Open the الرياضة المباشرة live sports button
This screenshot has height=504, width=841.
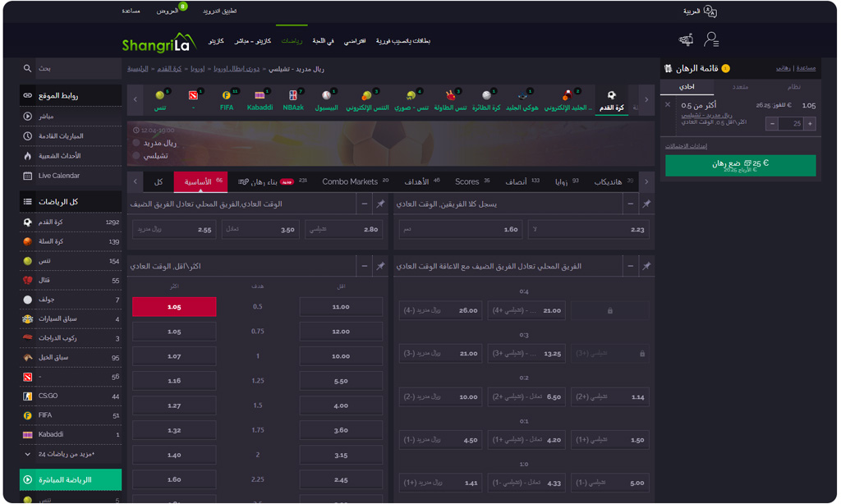(x=71, y=480)
